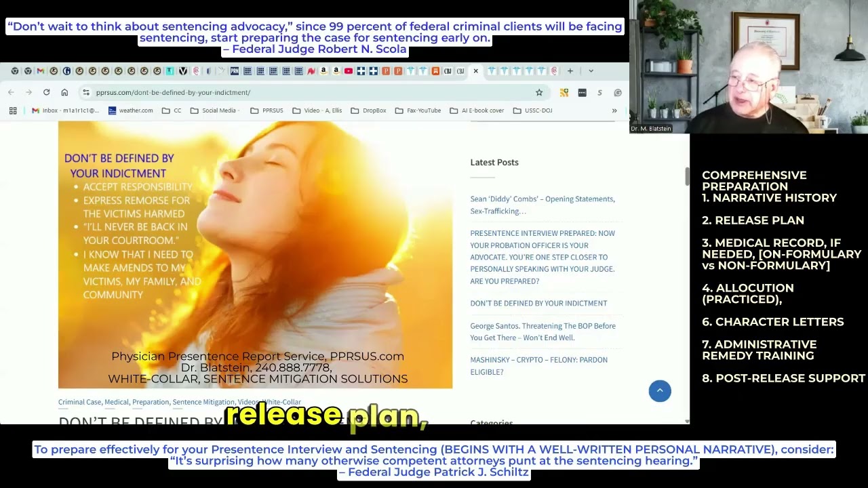Click the Criminal Case category tag
The width and height of the screenshot is (868, 488).
(79, 402)
